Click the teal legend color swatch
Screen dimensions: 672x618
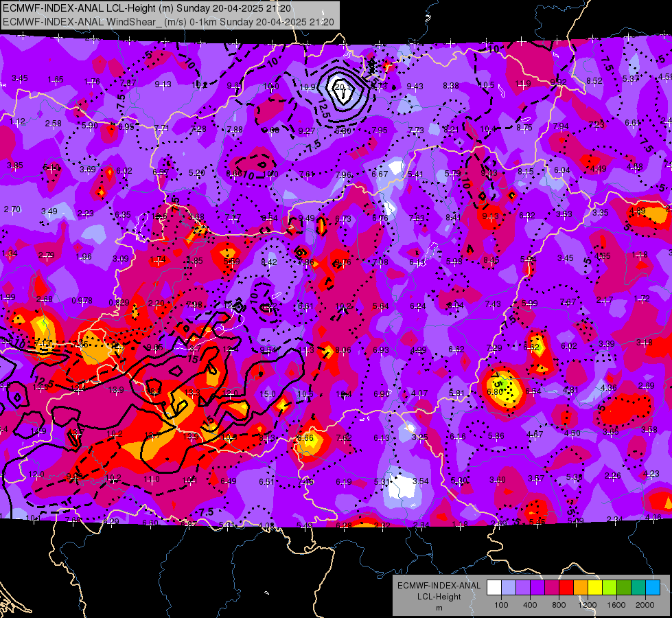pos(638,588)
